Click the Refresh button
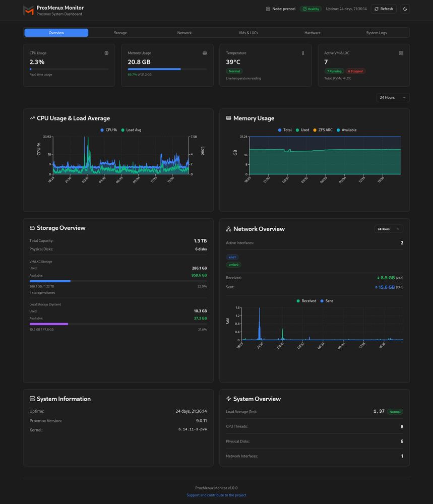Screen dimensions: 433x504 384,9
